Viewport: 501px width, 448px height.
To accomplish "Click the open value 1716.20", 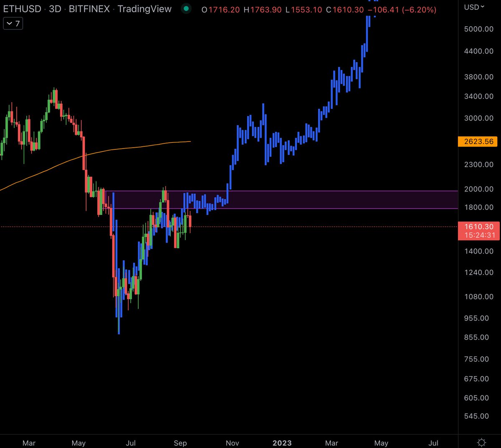I will click(224, 10).
